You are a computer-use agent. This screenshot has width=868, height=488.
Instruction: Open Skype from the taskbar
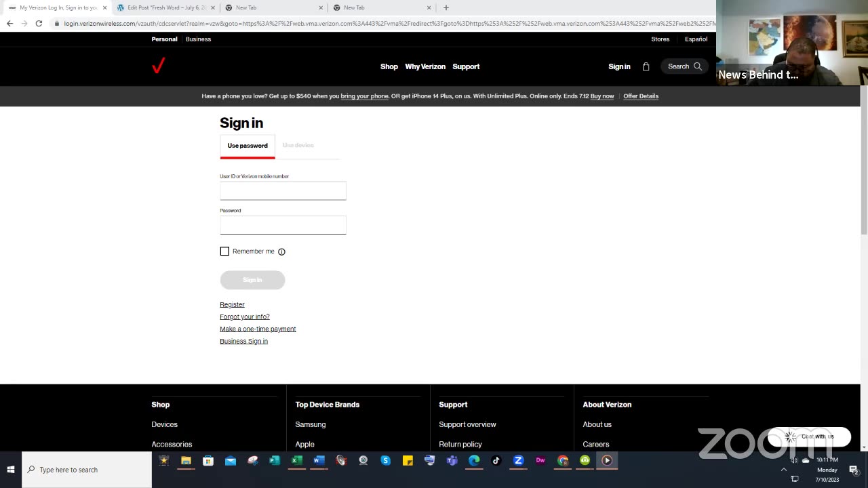[385, 461]
